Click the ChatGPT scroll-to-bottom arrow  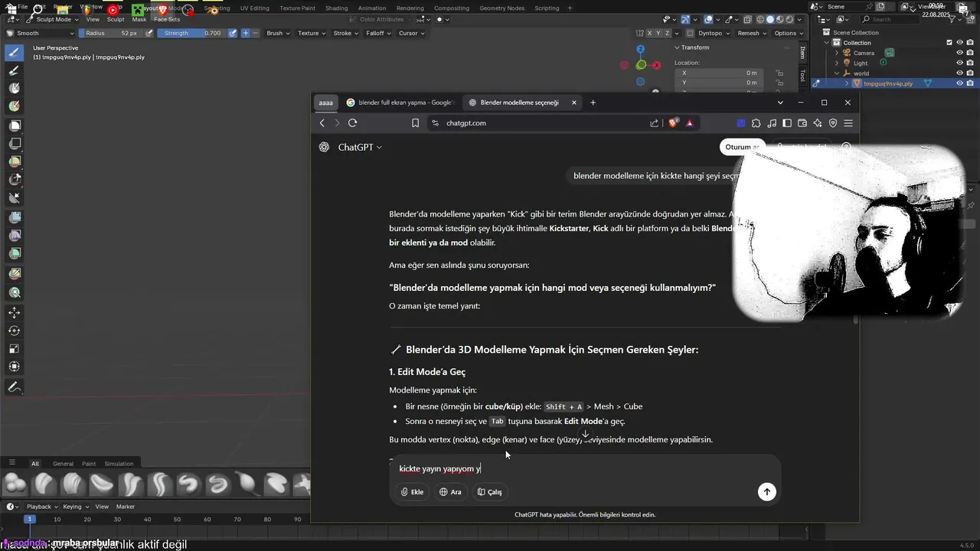pyautogui.click(x=585, y=434)
